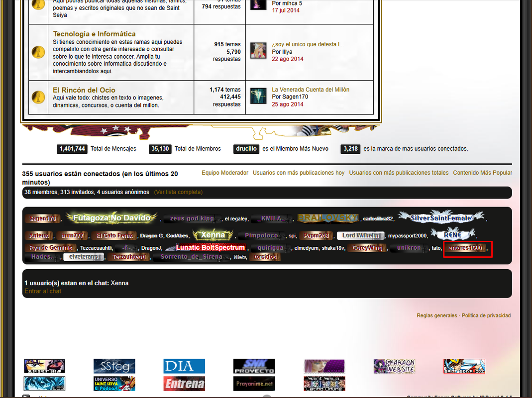The width and height of the screenshot is (532, 398).
Task: Open Xenna's badge in the online users list
Action: click(x=213, y=235)
